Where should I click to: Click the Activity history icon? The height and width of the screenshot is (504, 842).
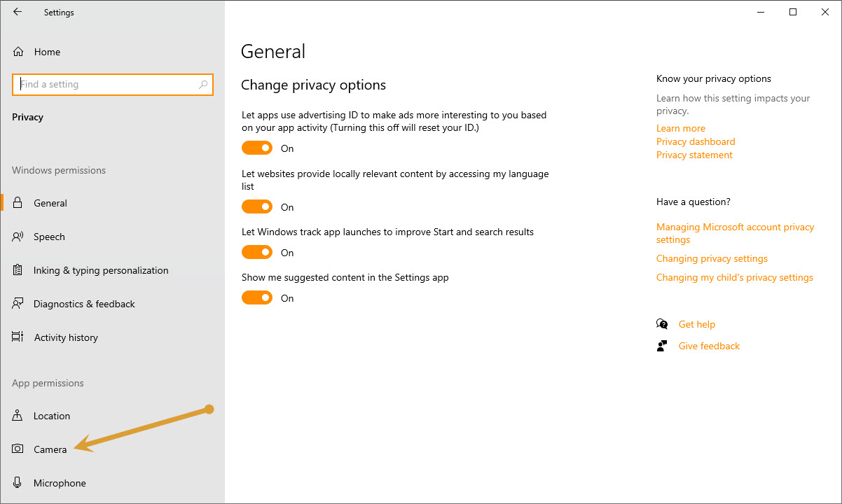coord(18,337)
